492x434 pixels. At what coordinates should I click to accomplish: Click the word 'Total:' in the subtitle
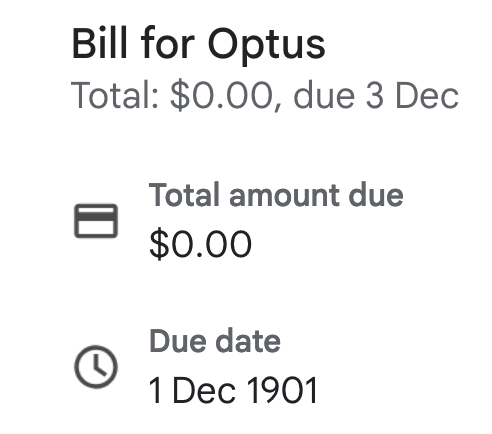tap(115, 95)
